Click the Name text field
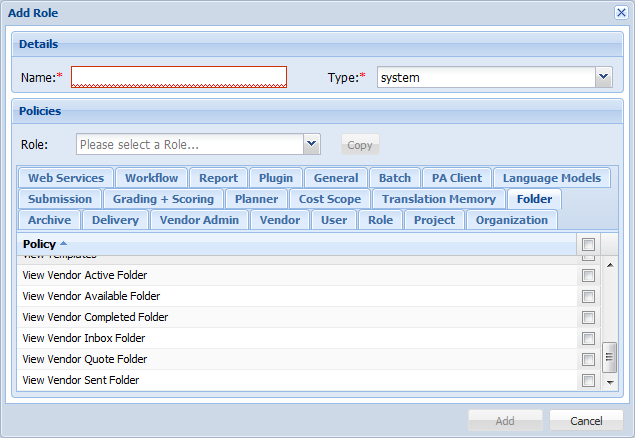This screenshot has height=438, width=635. coord(179,77)
